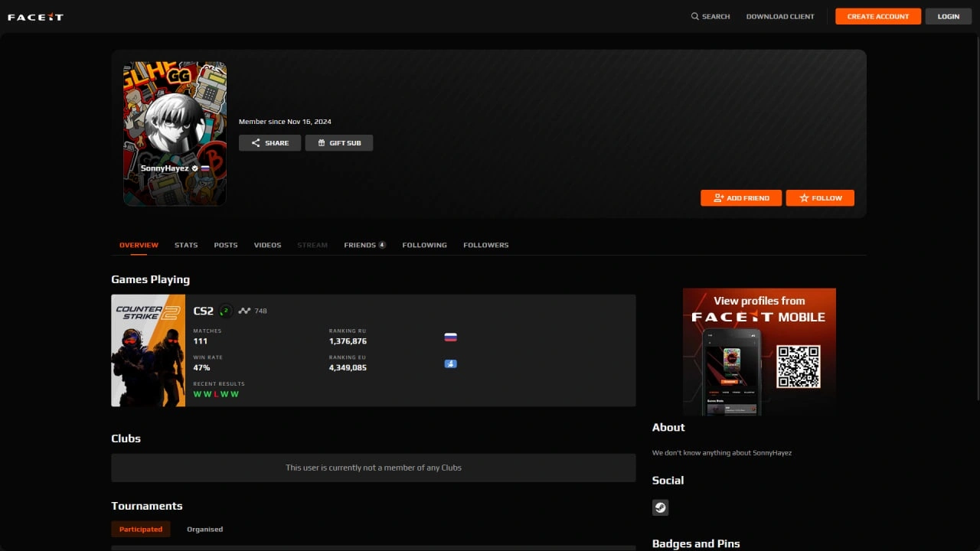Screen dimensions: 980x551
Task: Open the Steam social link icon
Action: coord(660,507)
